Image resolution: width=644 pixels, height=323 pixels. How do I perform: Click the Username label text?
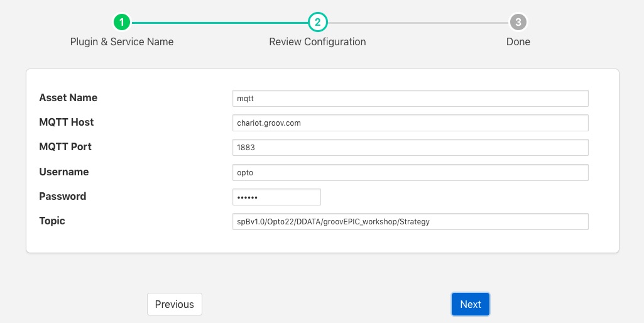(64, 172)
